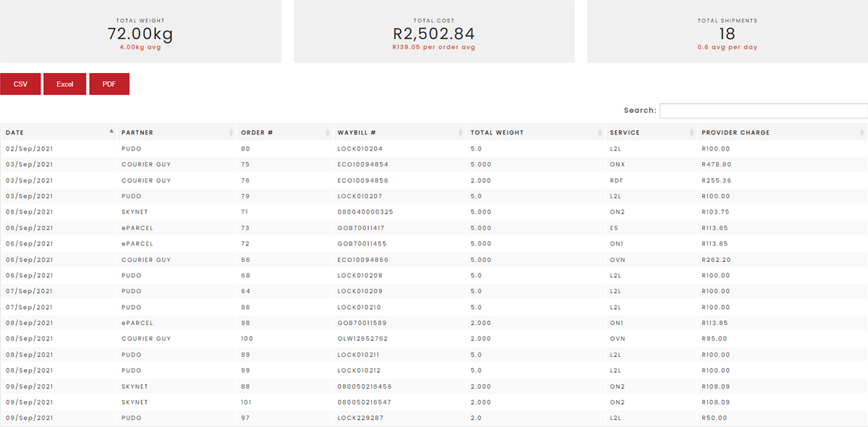Select waybill GOB70011589
The image size is (868, 427).
(362, 323)
